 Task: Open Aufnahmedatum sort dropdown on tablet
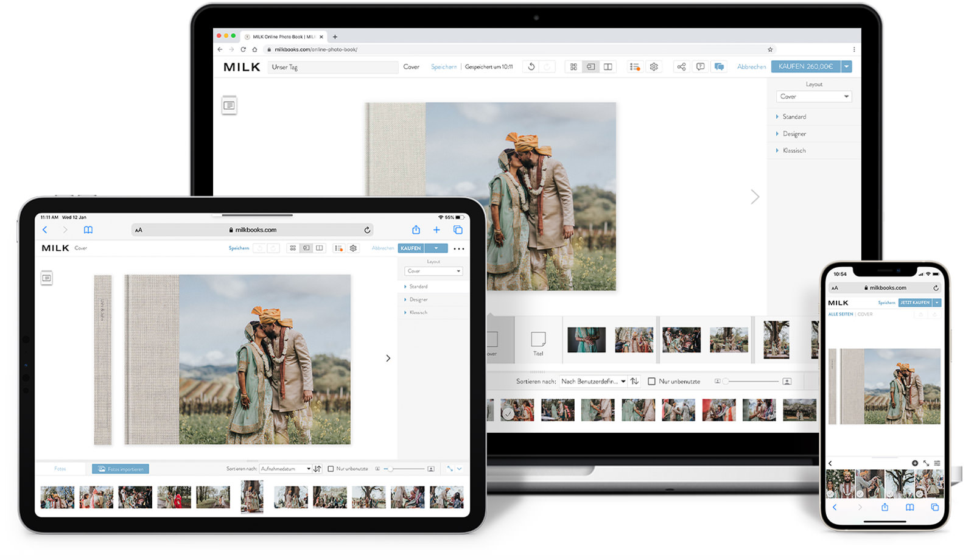pos(286,469)
